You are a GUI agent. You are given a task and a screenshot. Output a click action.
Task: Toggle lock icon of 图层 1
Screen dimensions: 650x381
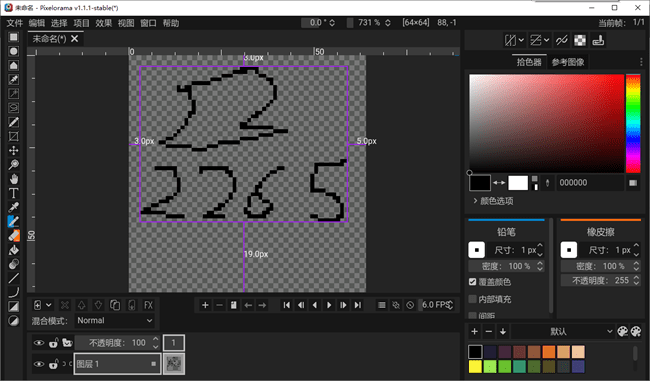[53, 364]
